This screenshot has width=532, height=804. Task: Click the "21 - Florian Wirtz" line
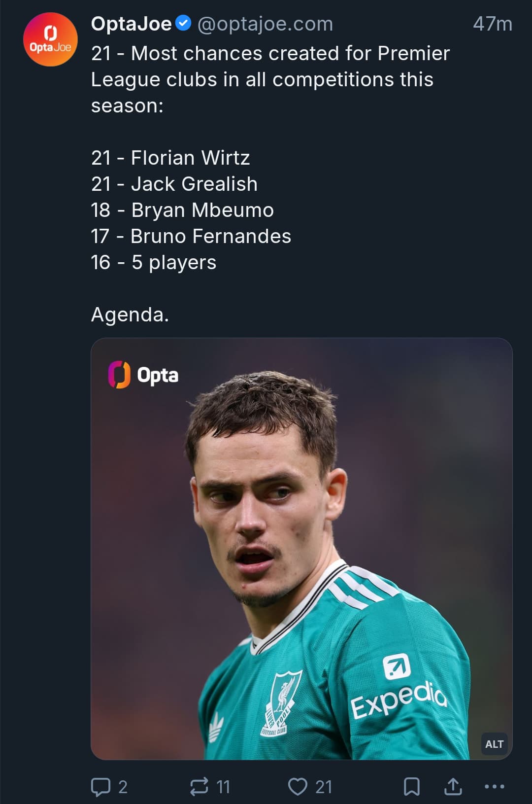pos(170,158)
